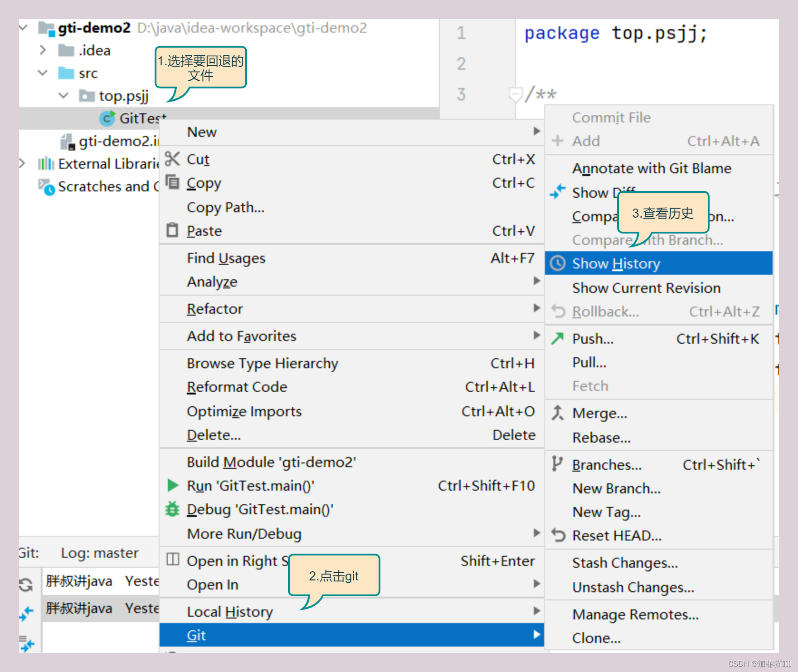798x672 pixels.
Task: Open the New submenu arrow
Action: pos(537,131)
